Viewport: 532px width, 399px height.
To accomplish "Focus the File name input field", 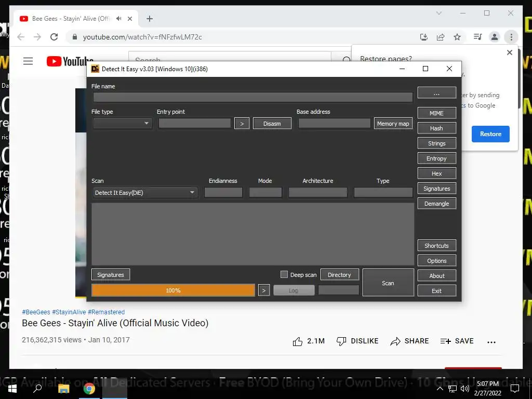I will pyautogui.click(x=253, y=97).
